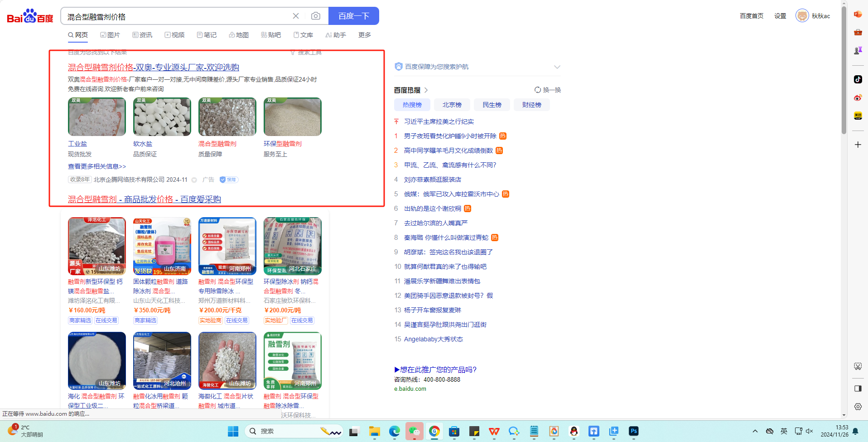Open 百度爱采购 result title link
The image size is (868, 442).
[145, 199]
